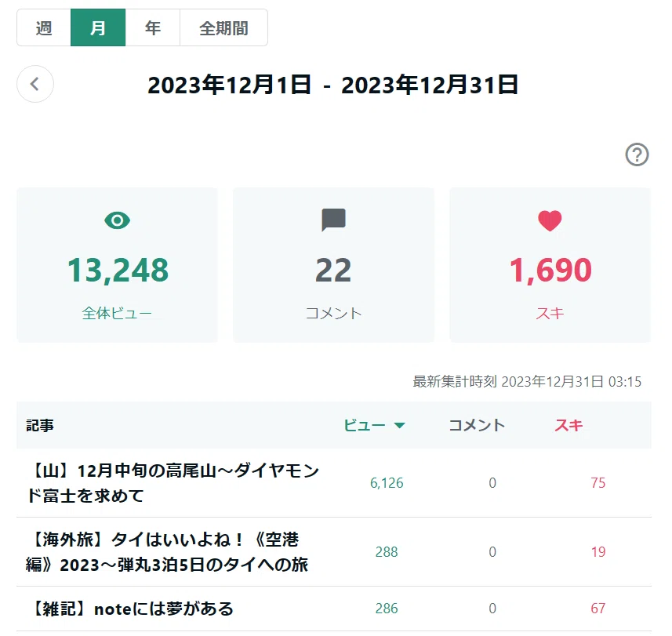Click the speech bubble comment icon
This screenshot has width=672, height=636.
click(x=333, y=220)
